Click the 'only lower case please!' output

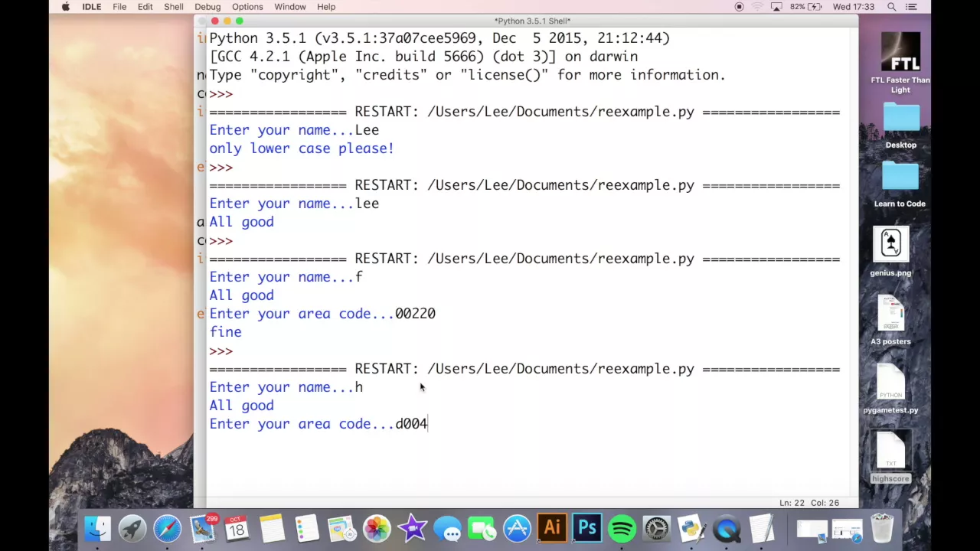pos(302,148)
